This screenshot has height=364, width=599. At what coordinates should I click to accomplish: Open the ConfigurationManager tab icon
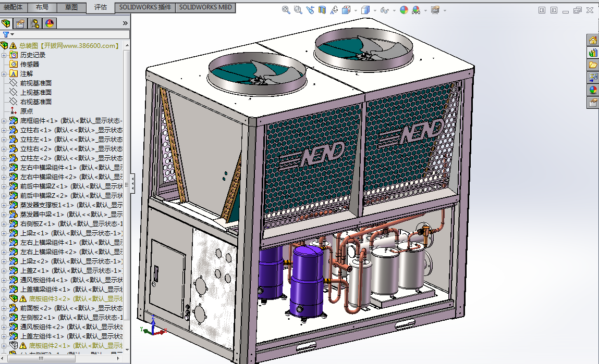click(35, 23)
